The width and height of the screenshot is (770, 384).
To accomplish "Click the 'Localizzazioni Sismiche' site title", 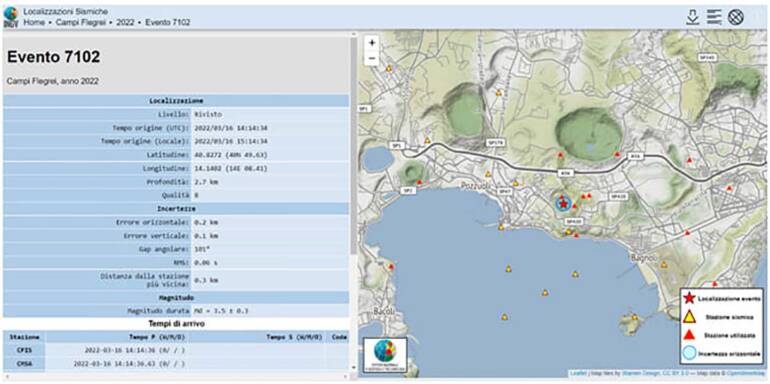I will 66,11.
